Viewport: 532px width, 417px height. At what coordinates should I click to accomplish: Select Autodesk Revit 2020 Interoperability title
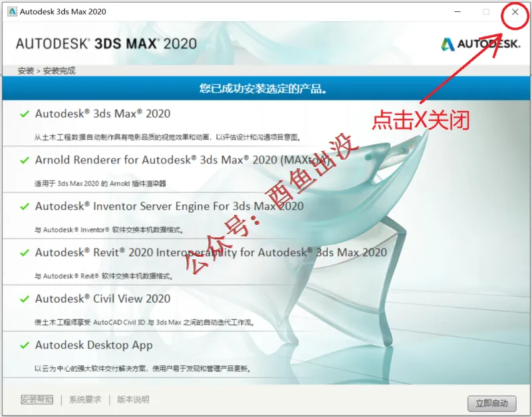(x=211, y=253)
